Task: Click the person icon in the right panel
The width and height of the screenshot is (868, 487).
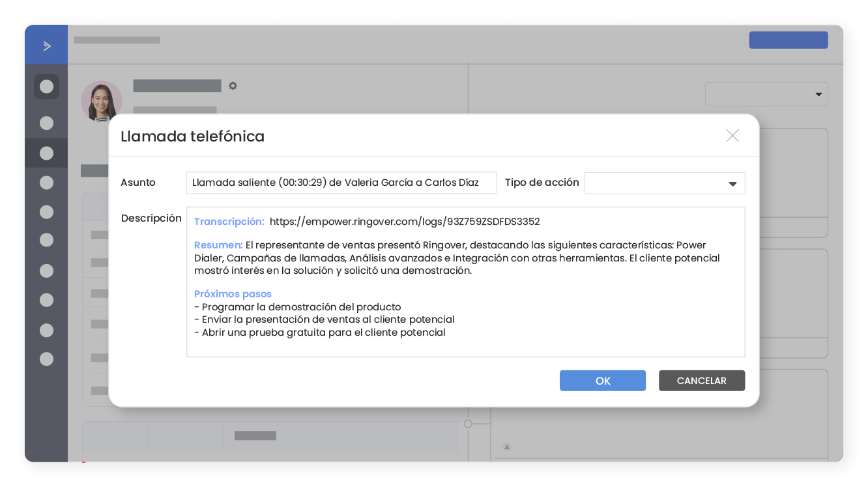Action: click(x=507, y=446)
